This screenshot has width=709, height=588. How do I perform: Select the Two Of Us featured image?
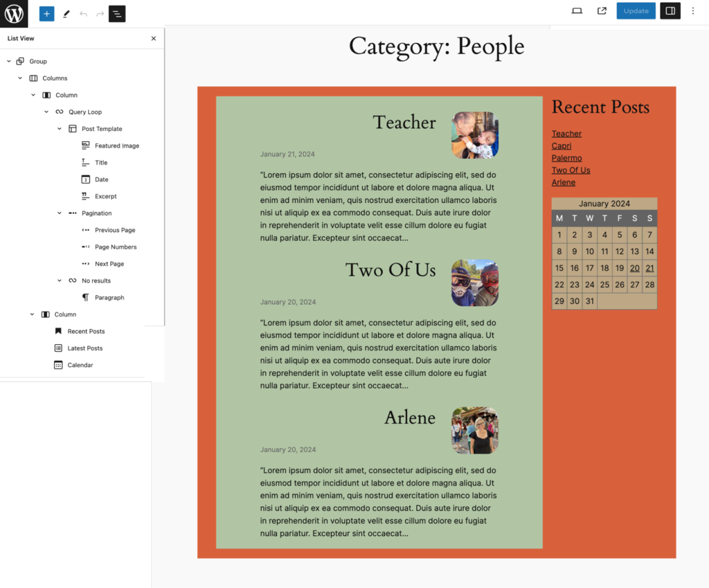(x=475, y=283)
